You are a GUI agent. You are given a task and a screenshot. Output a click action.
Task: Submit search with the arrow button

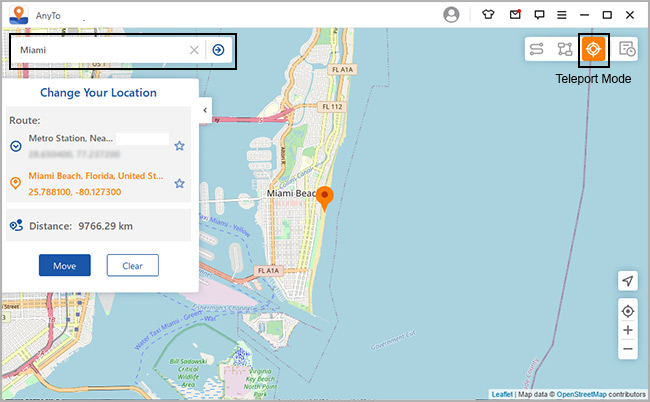(x=218, y=50)
